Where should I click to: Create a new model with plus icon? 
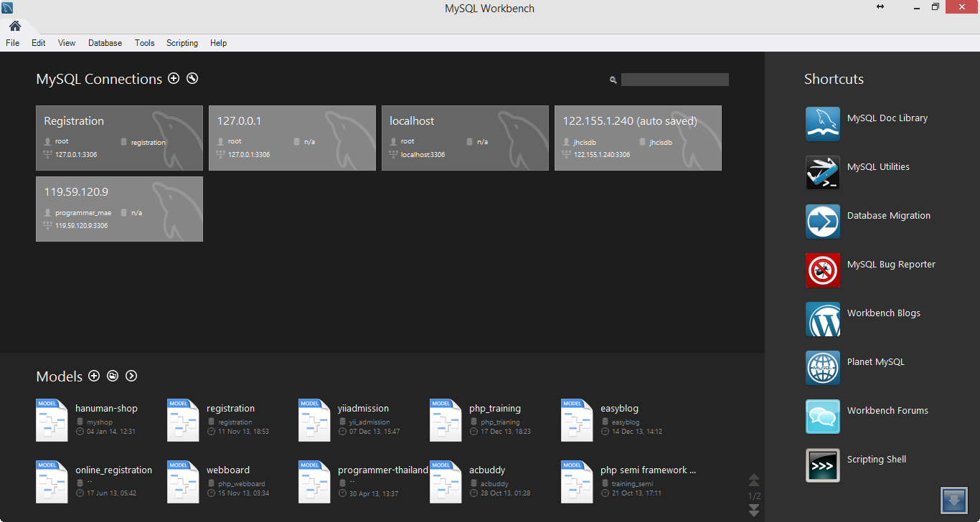(94, 376)
